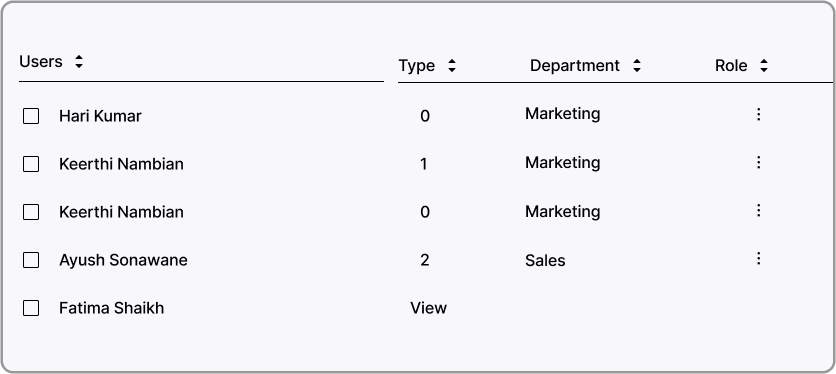The height and width of the screenshot is (374, 836).
Task: Sort the Type column with its arrow icon
Action: point(452,66)
